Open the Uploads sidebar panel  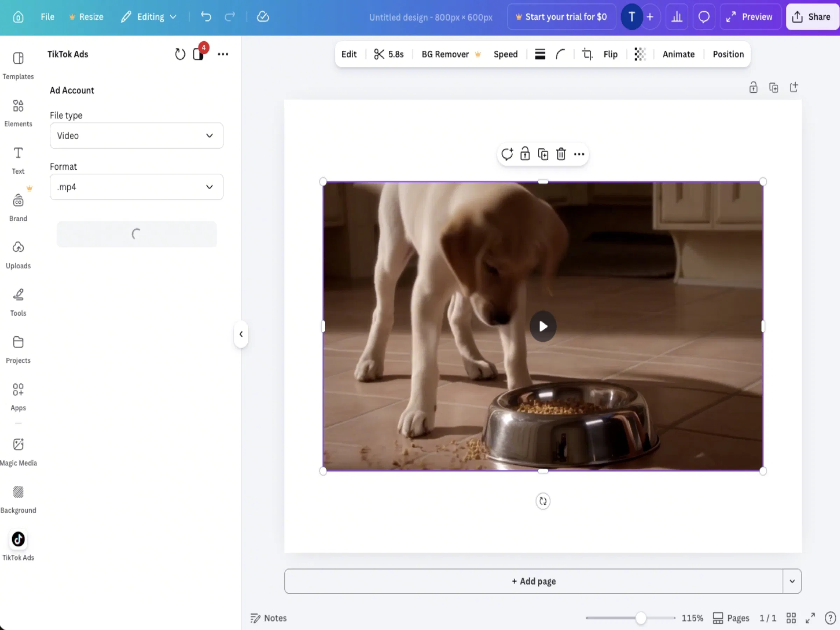[18, 255]
